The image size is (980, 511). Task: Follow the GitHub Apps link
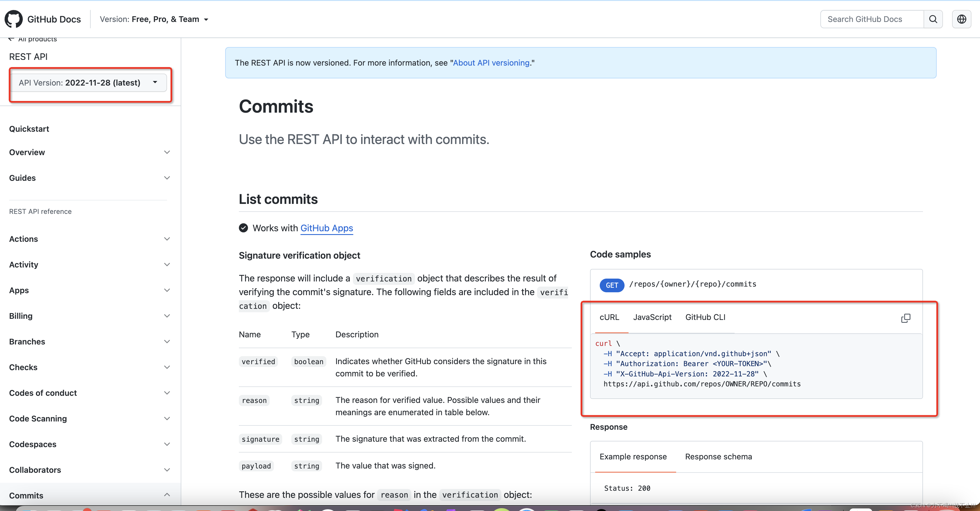pos(326,228)
